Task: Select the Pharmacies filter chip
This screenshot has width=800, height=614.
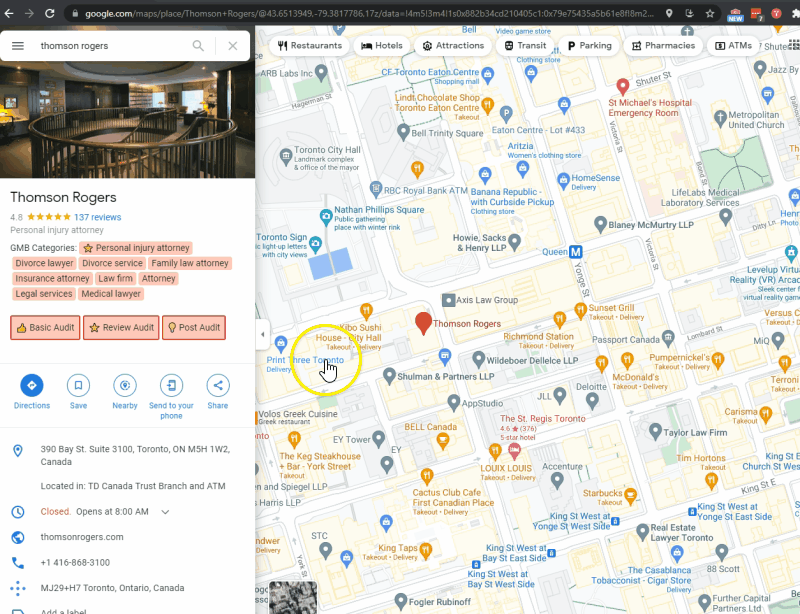Action: [663, 46]
